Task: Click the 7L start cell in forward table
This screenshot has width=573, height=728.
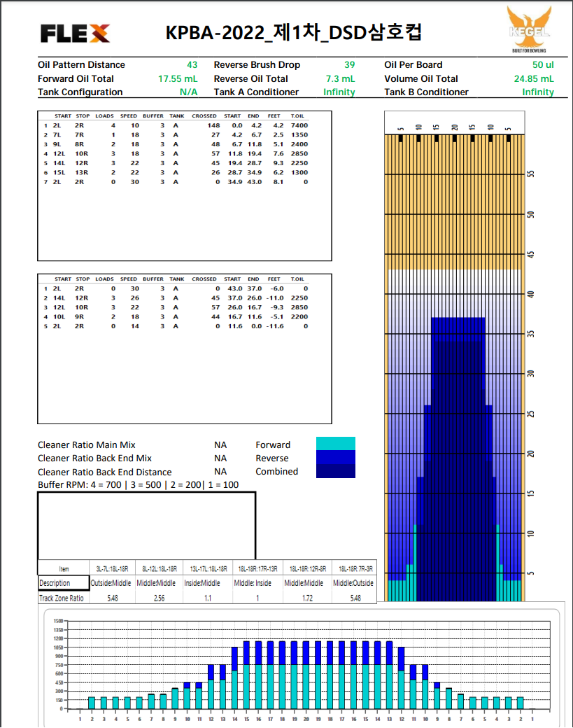Action: click(57, 134)
